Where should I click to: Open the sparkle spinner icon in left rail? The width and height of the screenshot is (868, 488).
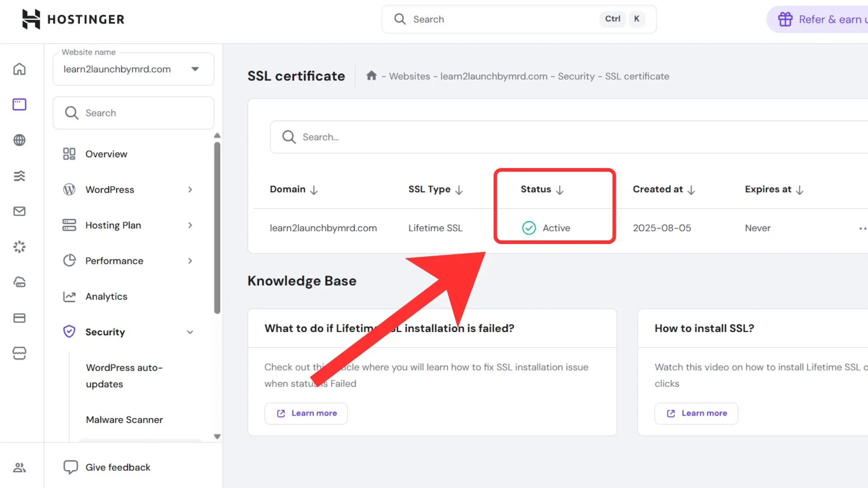coord(19,247)
